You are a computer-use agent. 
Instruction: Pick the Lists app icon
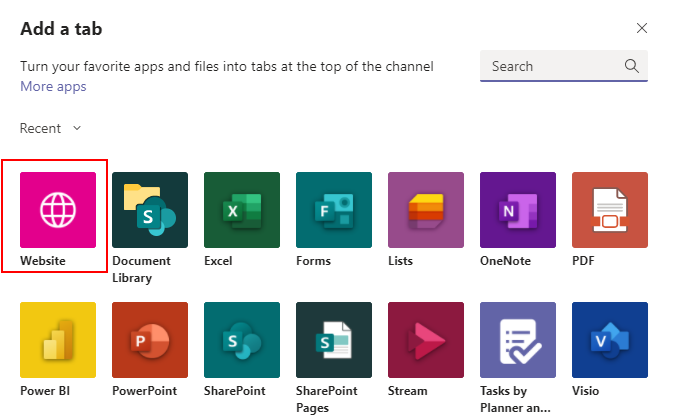425,210
